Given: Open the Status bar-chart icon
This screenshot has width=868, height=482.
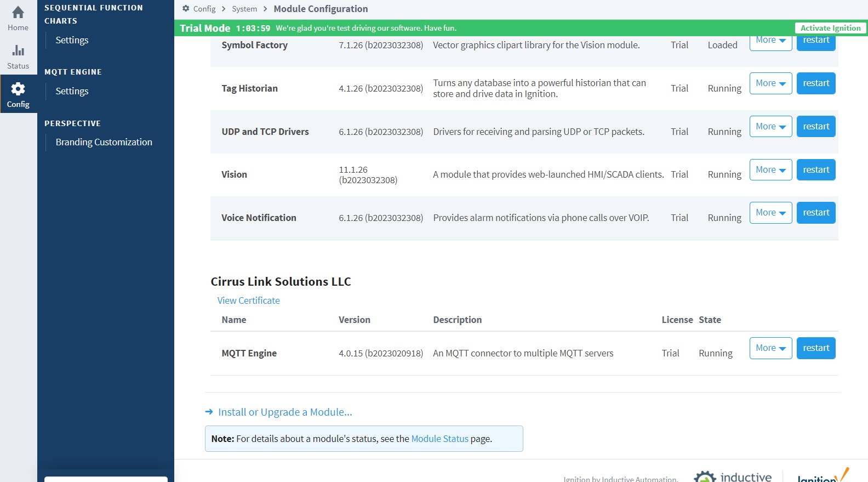Looking at the screenshot, I should click(18, 51).
